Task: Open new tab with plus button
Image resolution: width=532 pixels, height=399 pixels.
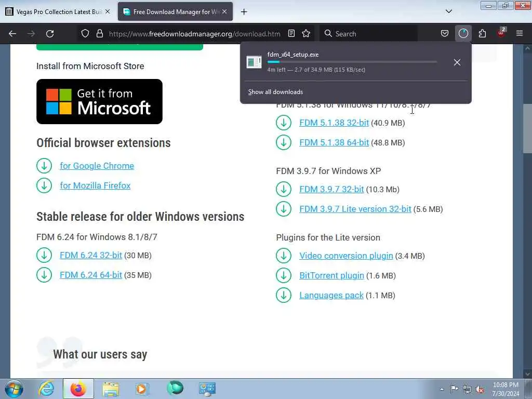Action: click(244, 12)
